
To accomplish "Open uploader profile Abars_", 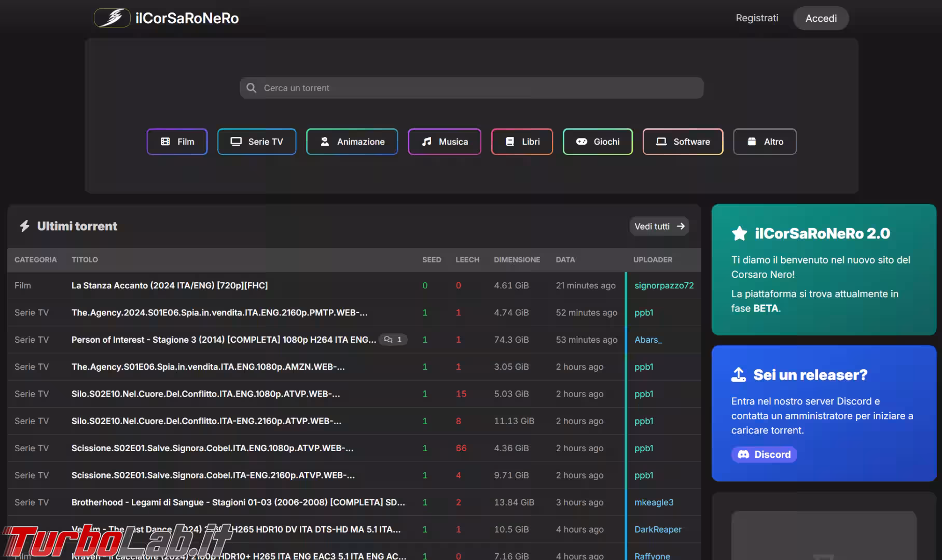I will click(648, 340).
